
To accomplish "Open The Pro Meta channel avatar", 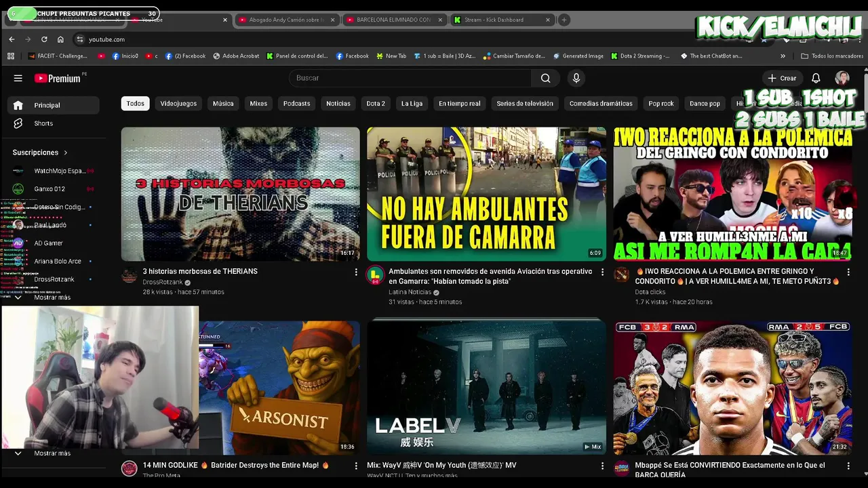I will 130,468.
